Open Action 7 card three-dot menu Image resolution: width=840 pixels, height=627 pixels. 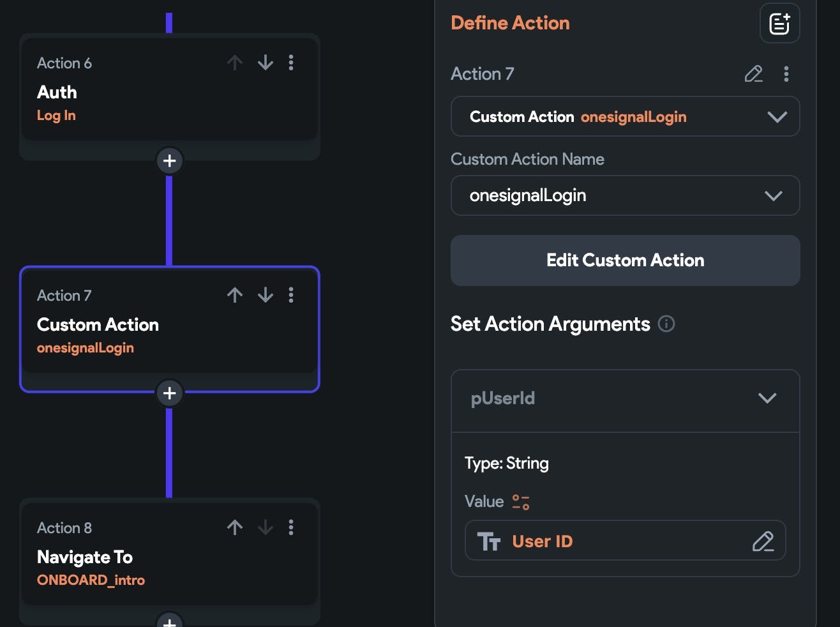coord(291,295)
